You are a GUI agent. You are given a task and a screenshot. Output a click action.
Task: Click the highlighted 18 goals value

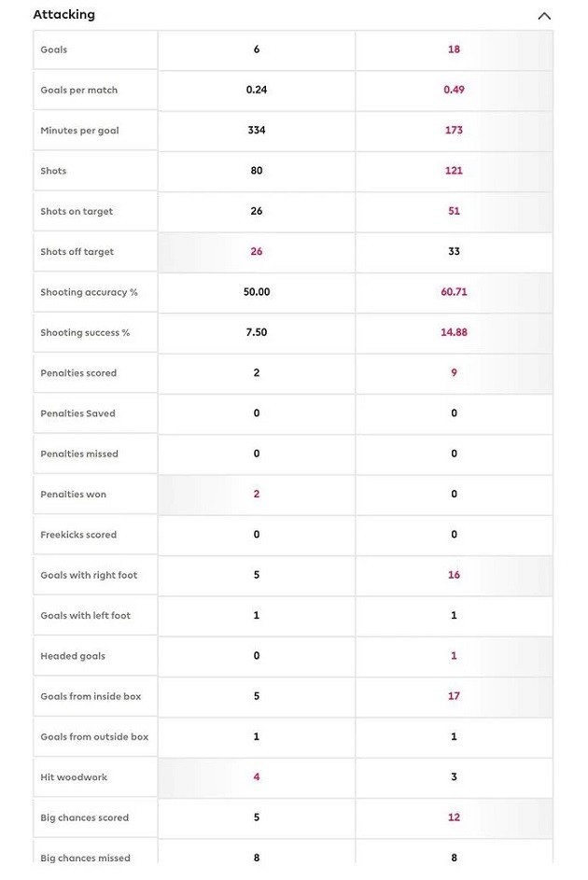(x=454, y=49)
